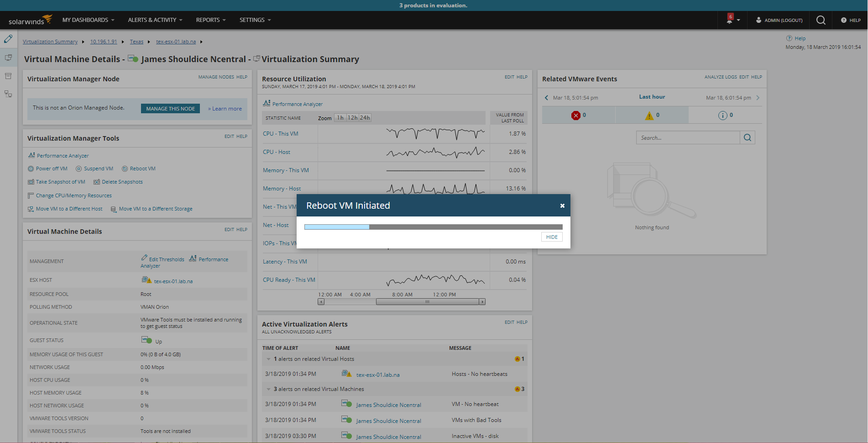
Task: Click the Texas breadcrumb link
Action: (x=136, y=42)
